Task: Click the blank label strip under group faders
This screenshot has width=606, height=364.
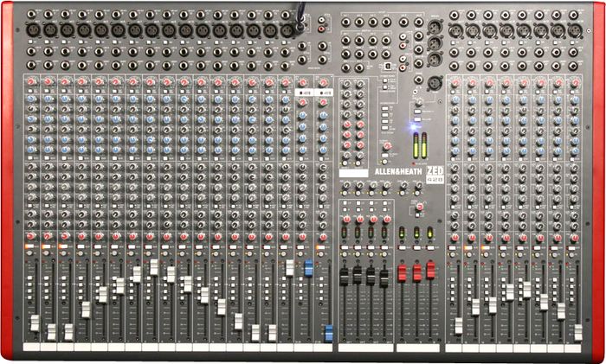Action: click(x=365, y=348)
